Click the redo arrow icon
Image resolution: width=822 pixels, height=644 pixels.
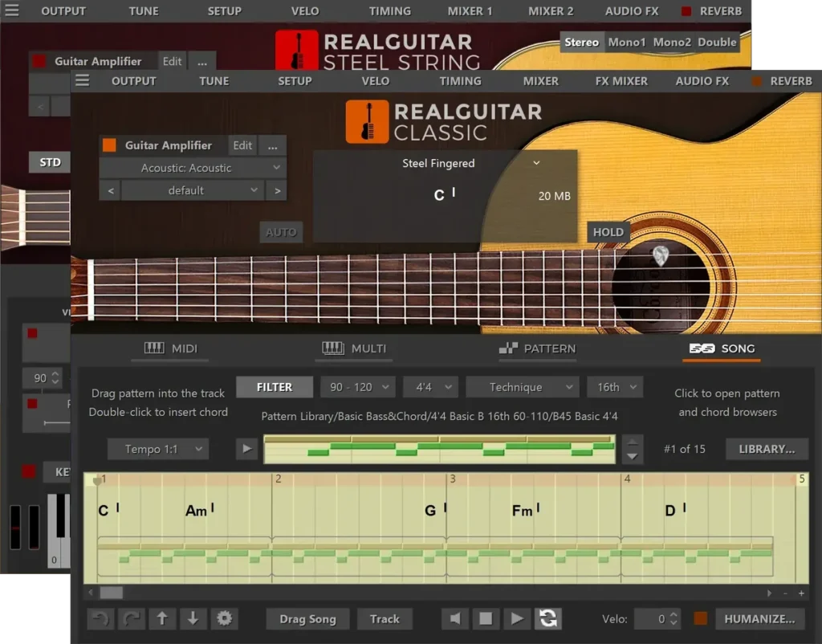pyautogui.click(x=131, y=619)
